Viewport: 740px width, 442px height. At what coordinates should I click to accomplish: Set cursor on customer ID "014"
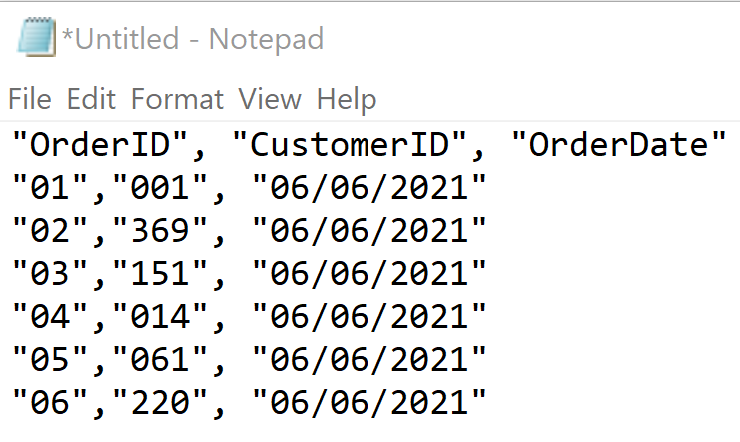pos(160,318)
